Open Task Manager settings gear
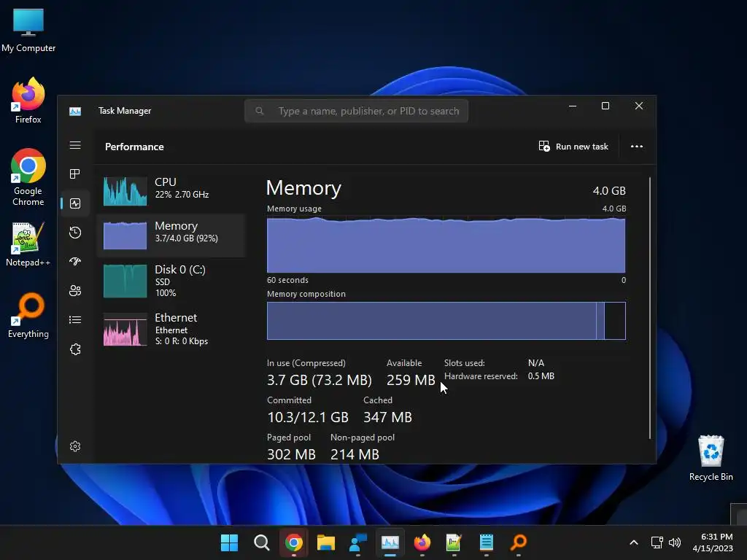The width and height of the screenshot is (747, 560). click(75, 446)
